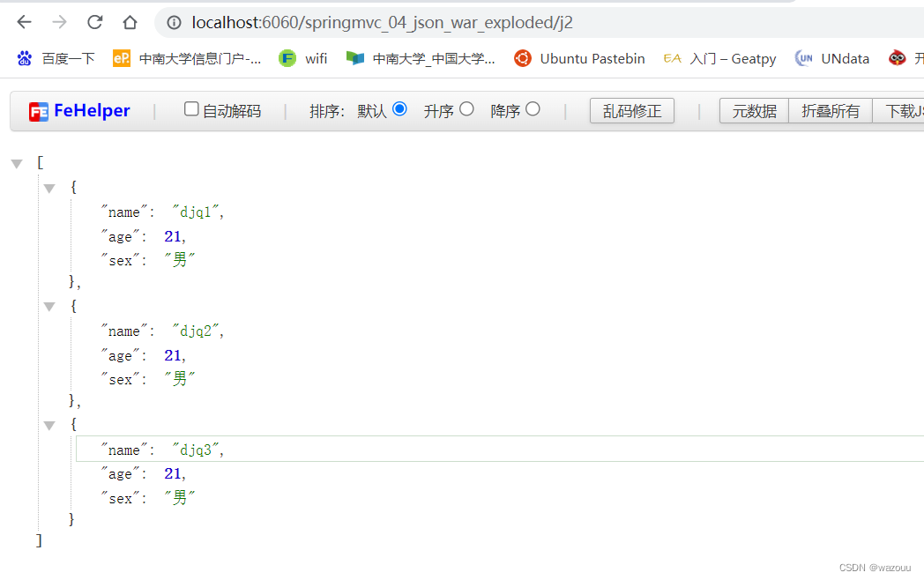
Task: Select the 降序 sort radio button
Action: (x=533, y=109)
